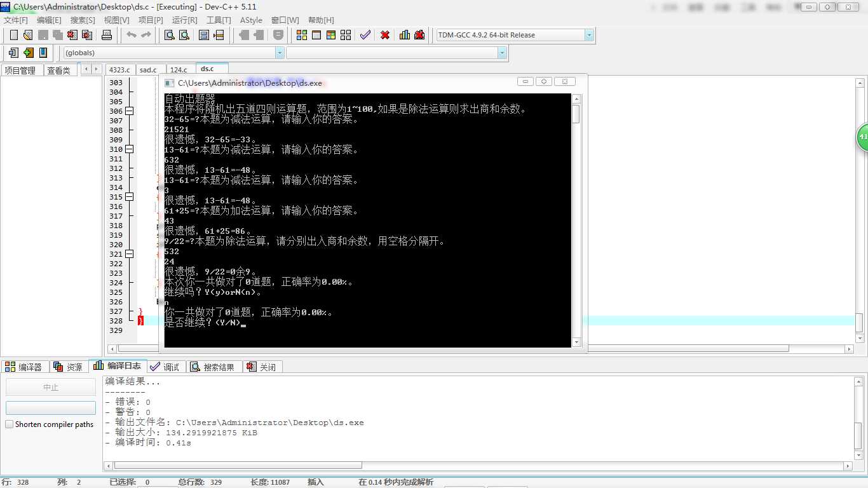Image resolution: width=868 pixels, height=488 pixels.
Task: Click the Print icon in toolbar
Action: pyautogui.click(x=107, y=35)
